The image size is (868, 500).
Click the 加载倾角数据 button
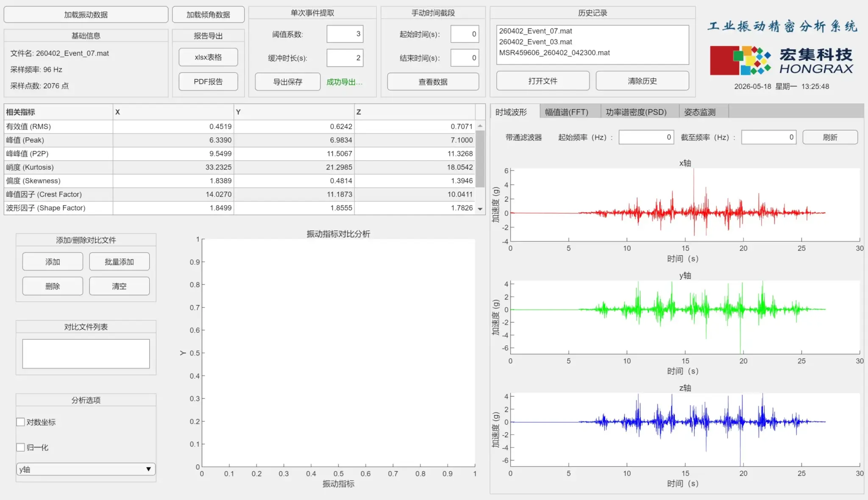(x=208, y=14)
